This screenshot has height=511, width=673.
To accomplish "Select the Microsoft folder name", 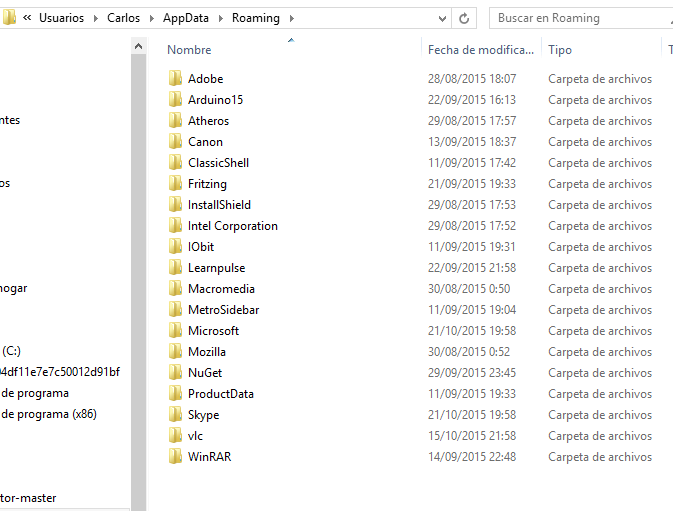I will click(x=213, y=331).
